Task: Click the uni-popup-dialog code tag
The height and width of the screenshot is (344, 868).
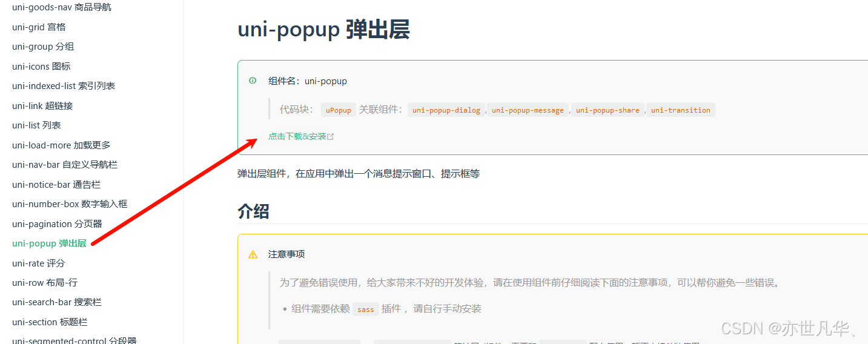Action: point(446,110)
